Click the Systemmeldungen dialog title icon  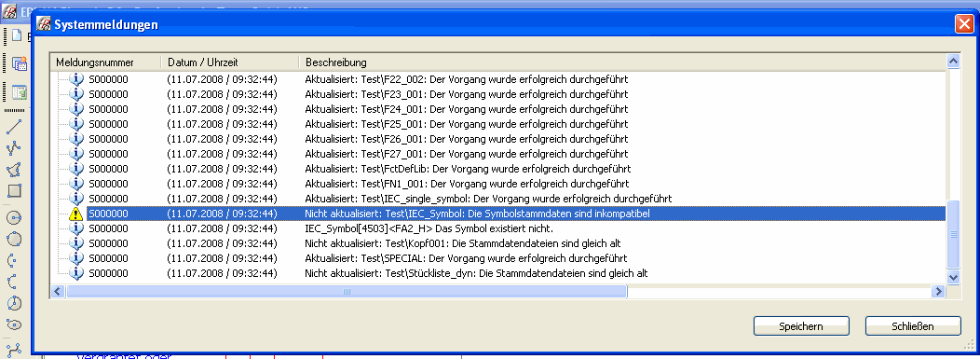click(x=44, y=24)
